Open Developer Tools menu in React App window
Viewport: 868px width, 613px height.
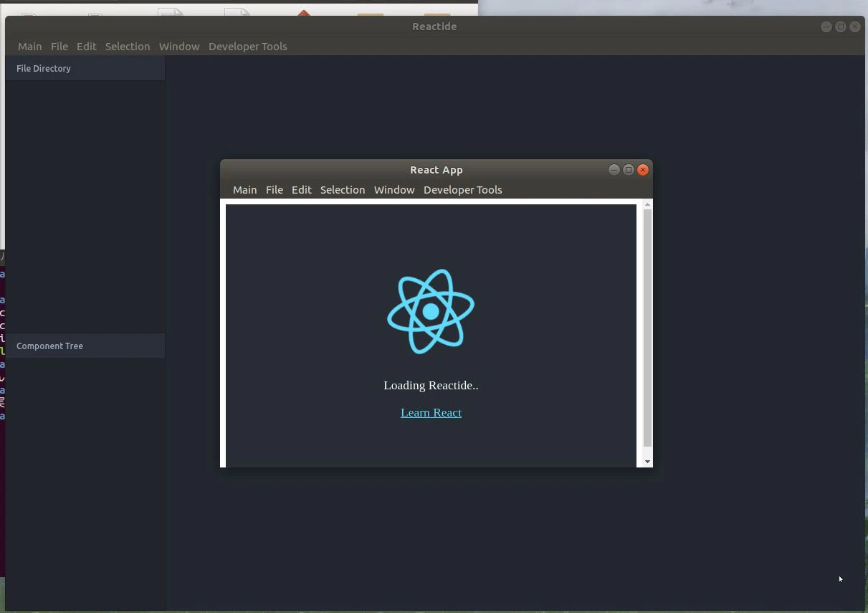[x=462, y=190]
